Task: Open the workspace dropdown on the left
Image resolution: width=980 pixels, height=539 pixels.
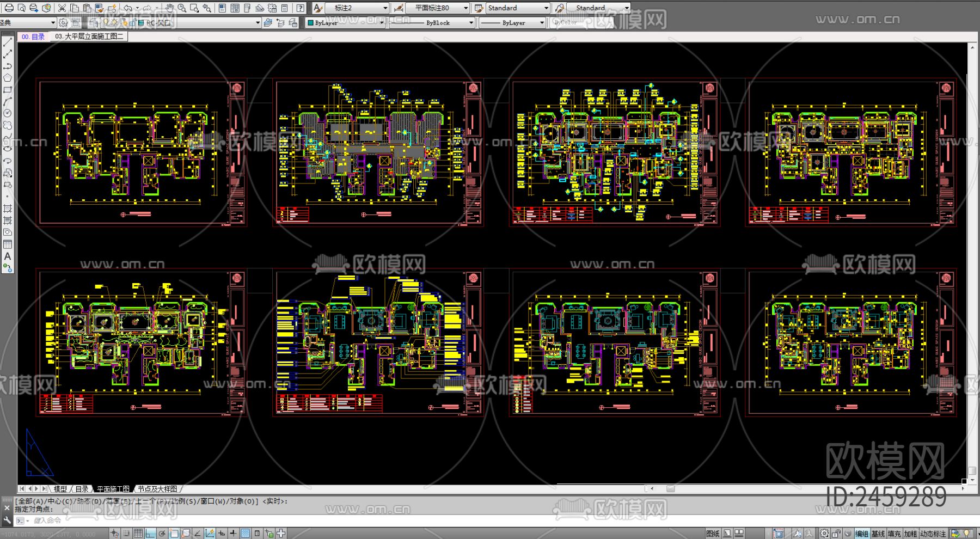Action: 28,23
